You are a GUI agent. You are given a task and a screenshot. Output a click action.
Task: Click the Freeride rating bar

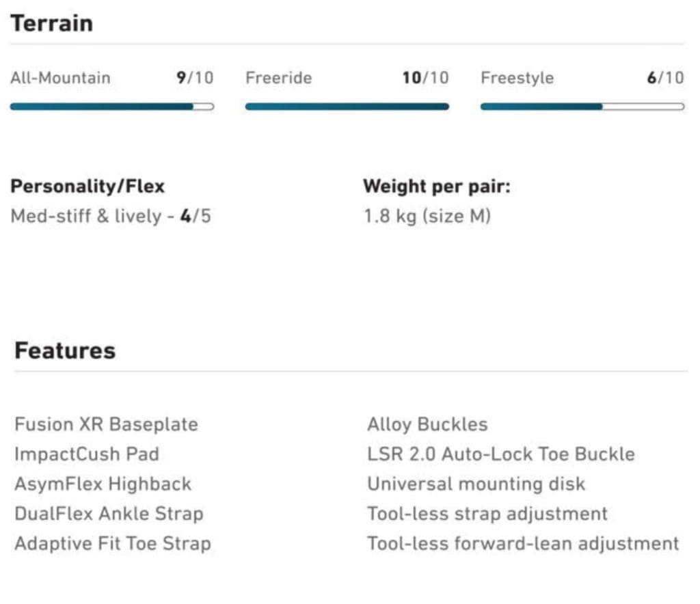347,107
